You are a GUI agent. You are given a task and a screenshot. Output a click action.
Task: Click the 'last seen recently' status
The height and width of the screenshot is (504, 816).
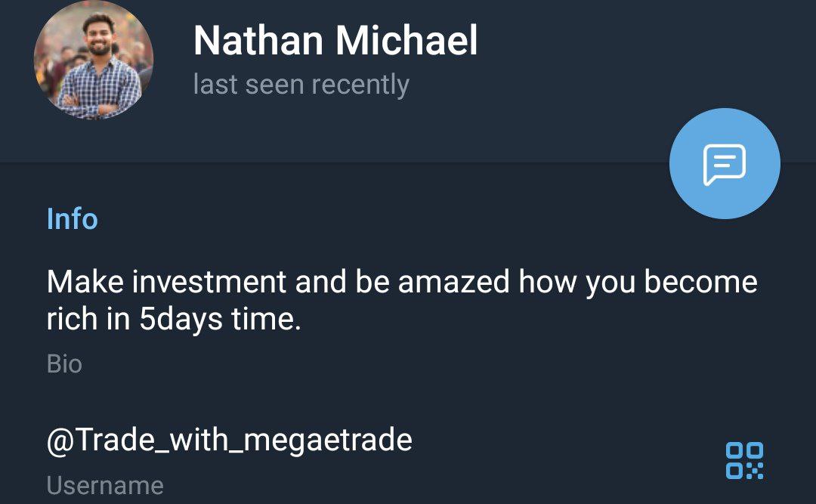pos(301,85)
